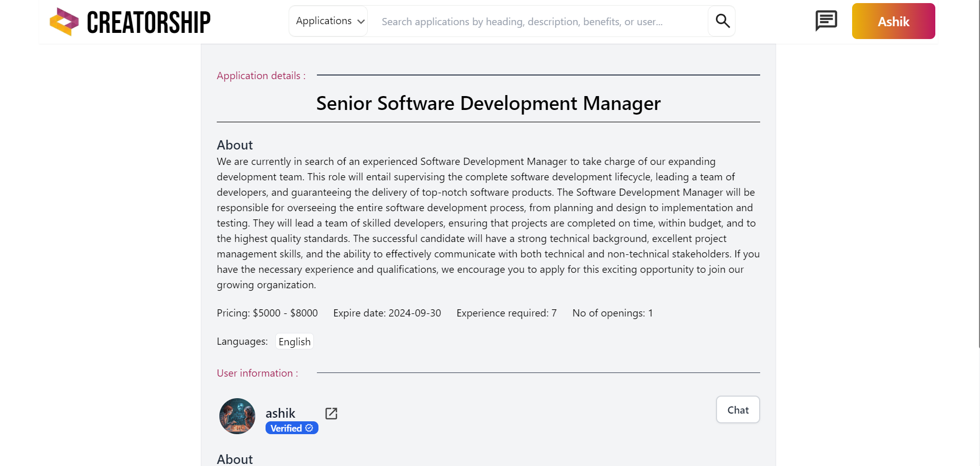Viewport: 980px width, 466px height.
Task: Click the Application details section label
Action: 261,76
